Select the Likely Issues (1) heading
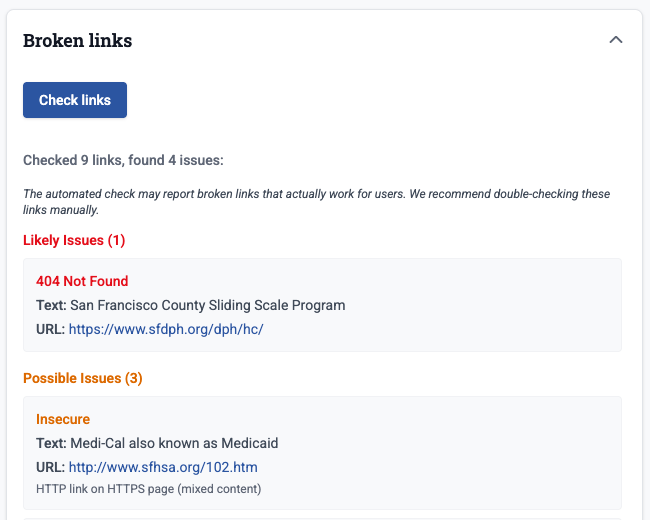 pyautogui.click(x=74, y=240)
